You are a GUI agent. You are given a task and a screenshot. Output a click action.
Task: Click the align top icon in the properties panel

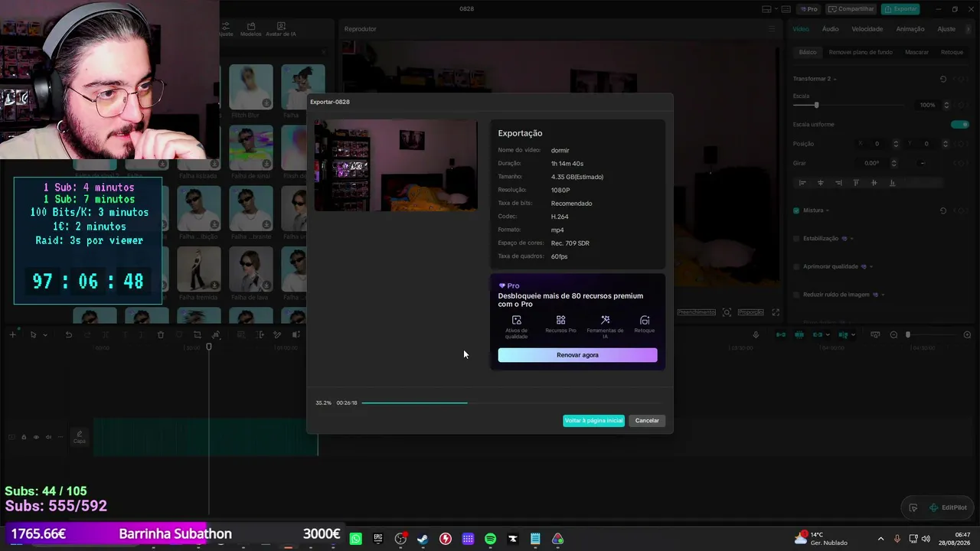856,183
